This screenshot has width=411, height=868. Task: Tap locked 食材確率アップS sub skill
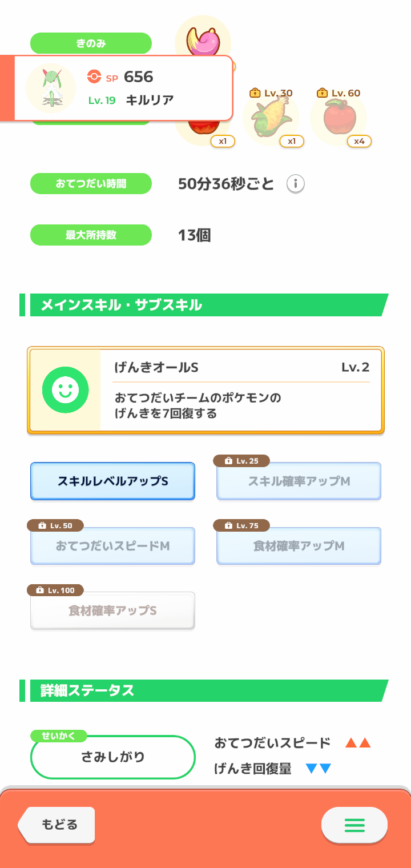pyautogui.click(x=112, y=610)
